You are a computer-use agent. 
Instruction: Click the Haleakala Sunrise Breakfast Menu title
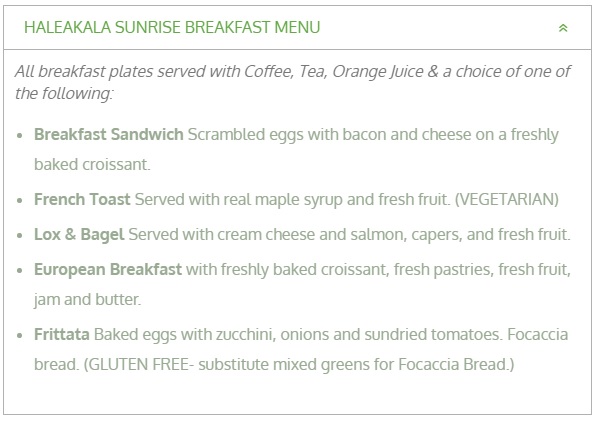point(172,27)
